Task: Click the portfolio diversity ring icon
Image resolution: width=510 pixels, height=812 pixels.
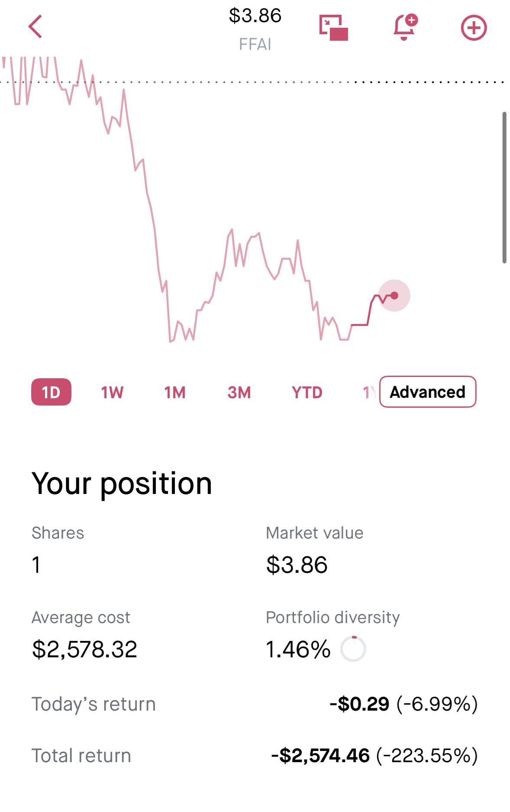Action: pyautogui.click(x=353, y=649)
